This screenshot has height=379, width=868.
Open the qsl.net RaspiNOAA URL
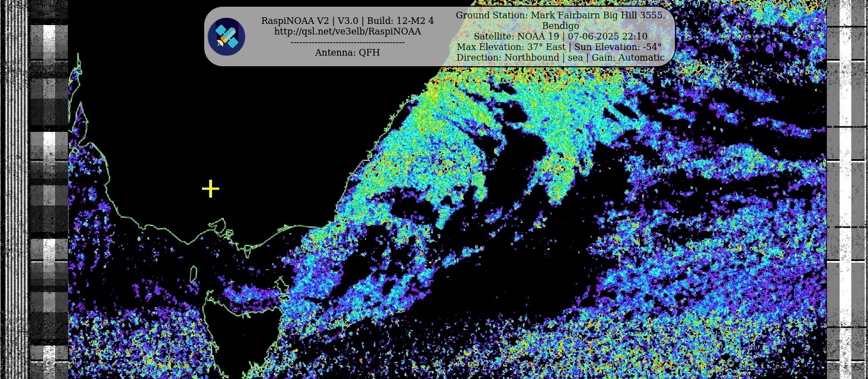click(x=347, y=32)
